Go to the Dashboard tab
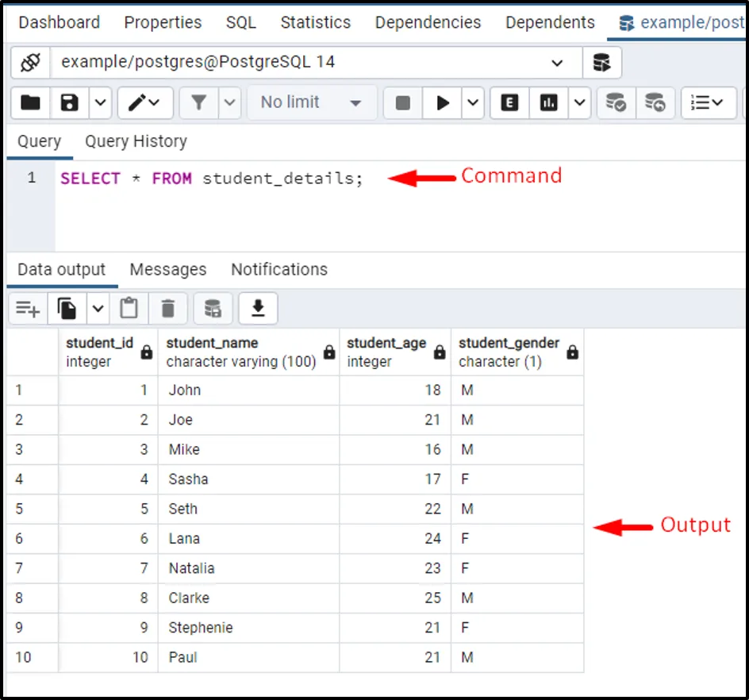749x700 pixels. coord(59,22)
